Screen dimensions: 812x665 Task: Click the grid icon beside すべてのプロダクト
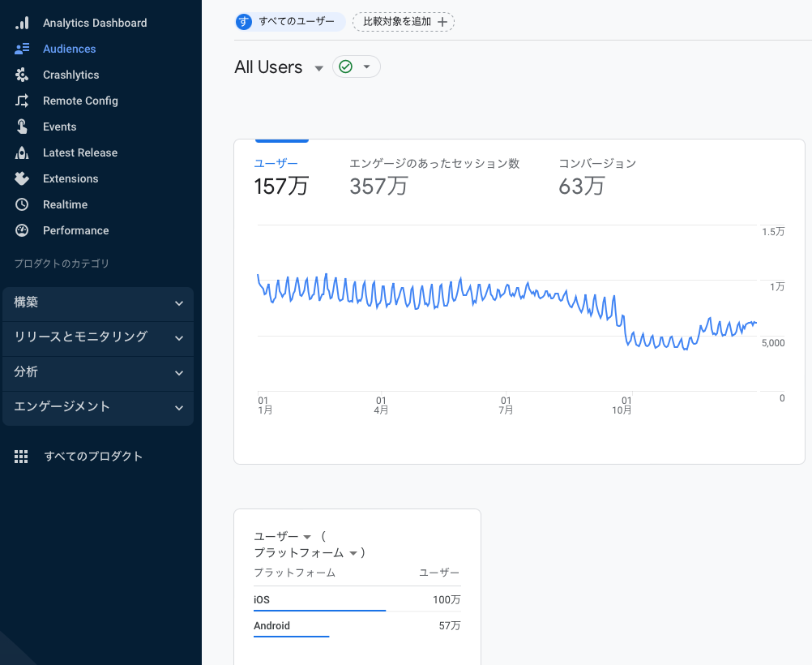(21, 456)
